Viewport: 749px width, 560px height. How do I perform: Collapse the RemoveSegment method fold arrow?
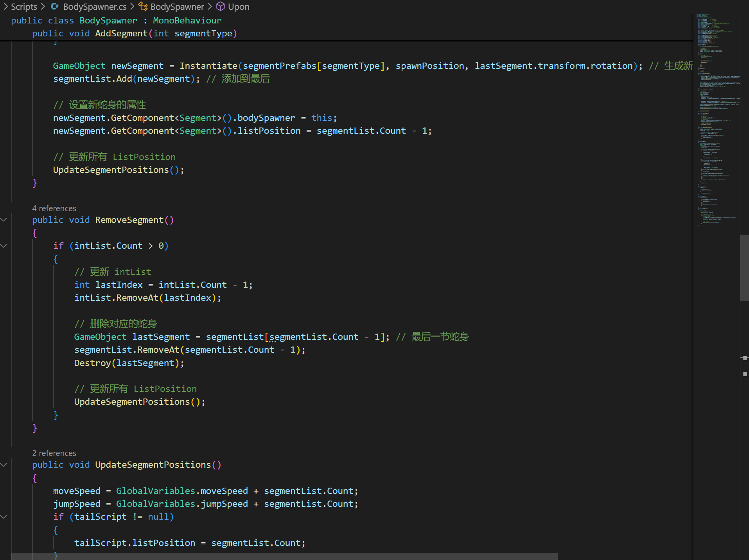4,220
